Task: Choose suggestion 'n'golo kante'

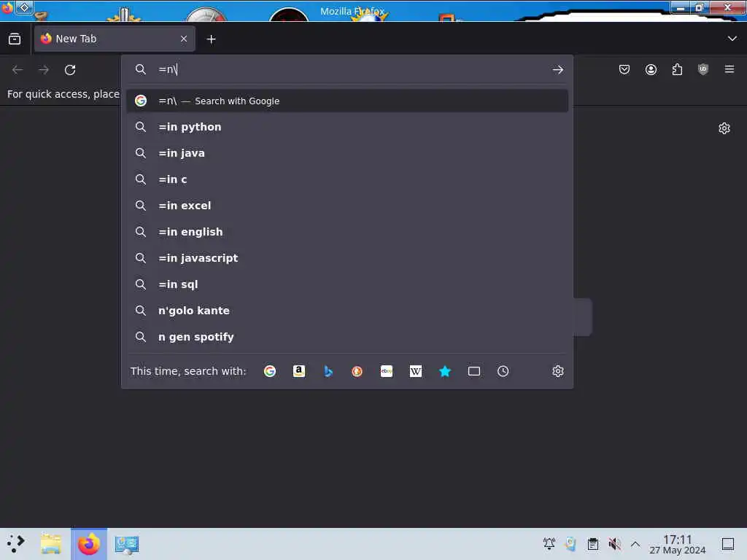Action: pos(347,311)
